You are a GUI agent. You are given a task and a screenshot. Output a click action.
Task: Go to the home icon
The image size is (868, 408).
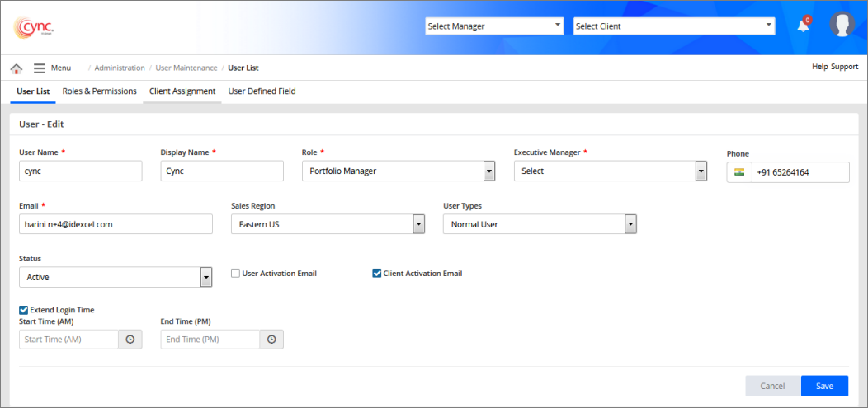click(16, 68)
